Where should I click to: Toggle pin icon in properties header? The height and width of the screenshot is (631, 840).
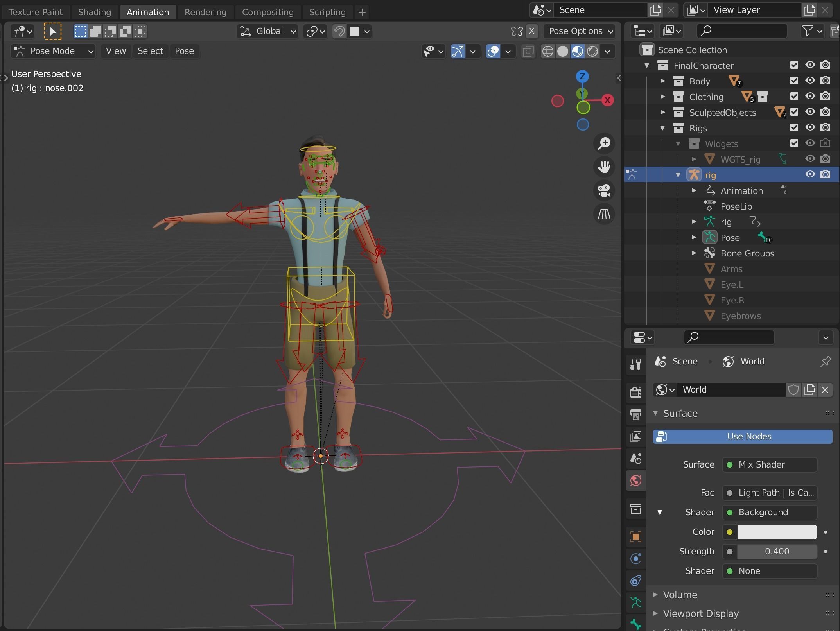(x=826, y=361)
